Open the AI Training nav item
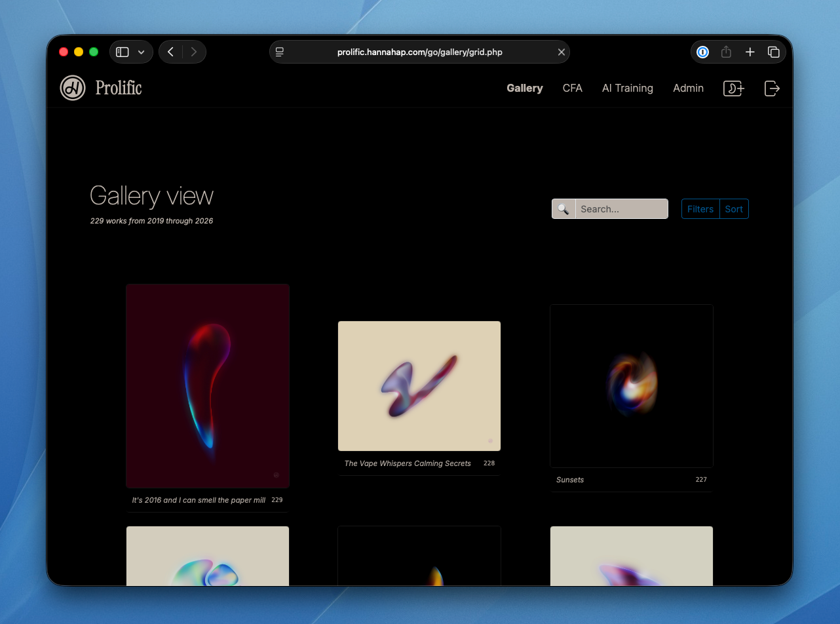 [628, 88]
